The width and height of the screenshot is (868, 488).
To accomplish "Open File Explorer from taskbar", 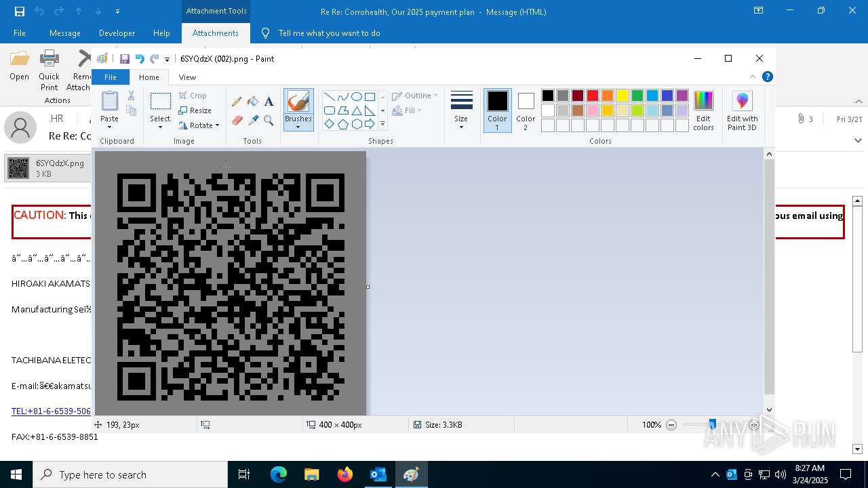I will click(311, 474).
